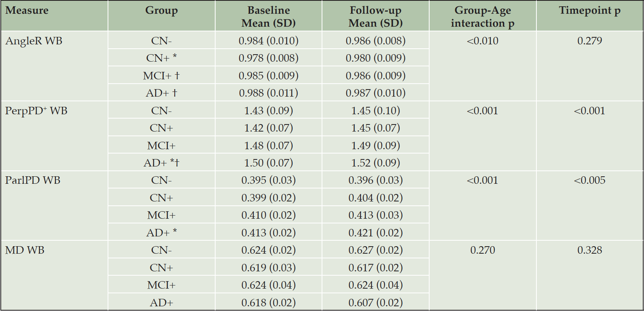
Task: Select ParlPD timepoint p <0.005
Action: coord(590,180)
